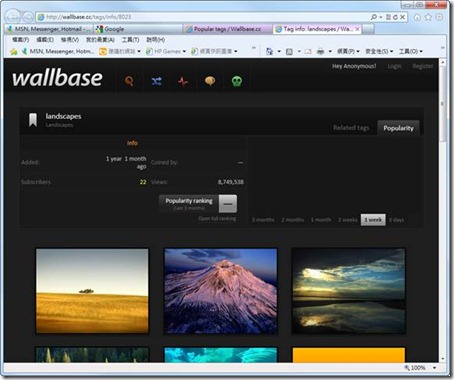Select the 3 days range
454x380 pixels.
(397, 220)
